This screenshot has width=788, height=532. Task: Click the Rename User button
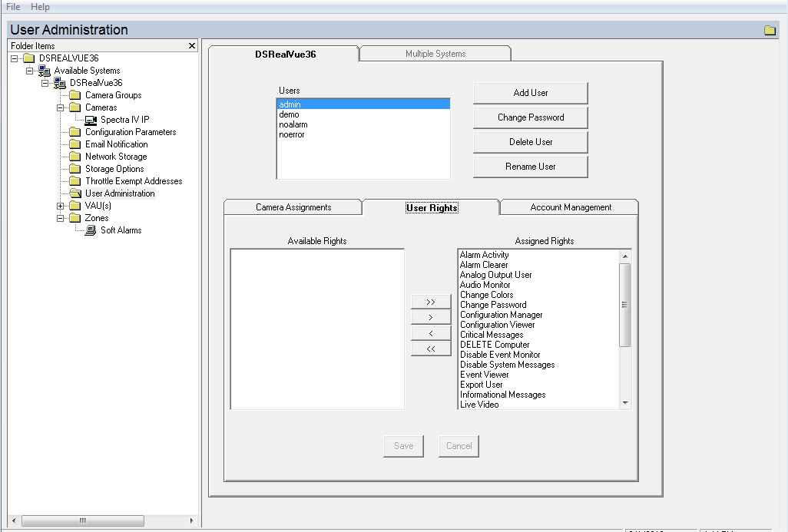[x=530, y=167]
